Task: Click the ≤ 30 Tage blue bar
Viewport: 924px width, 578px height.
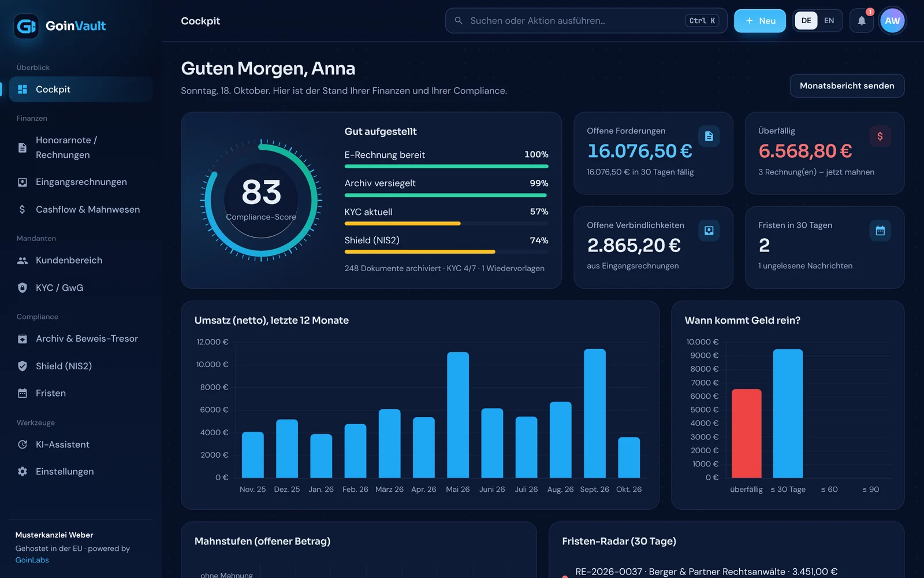Action: coord(788,413)
